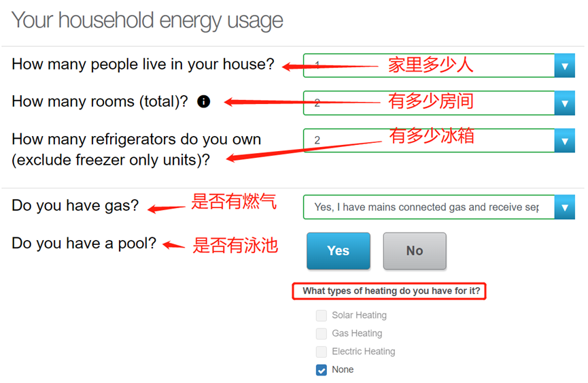Click the None label next to checkbox
The height and width of the screenshot is (383, 588).
click(343, 369)
